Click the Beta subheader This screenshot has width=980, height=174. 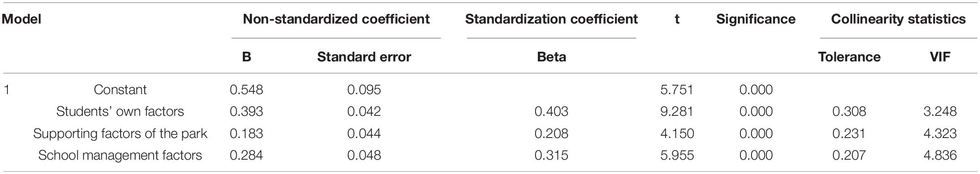point(551,57)
